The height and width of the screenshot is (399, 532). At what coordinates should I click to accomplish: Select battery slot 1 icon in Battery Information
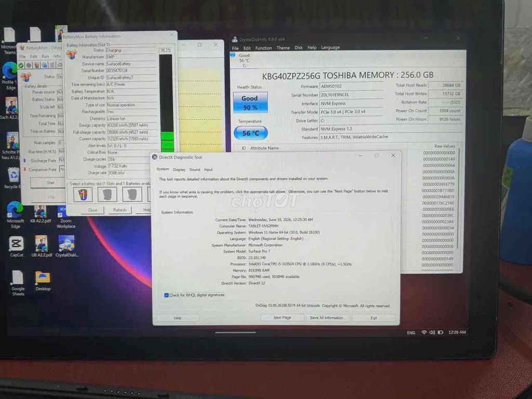(x=83, y=195)
